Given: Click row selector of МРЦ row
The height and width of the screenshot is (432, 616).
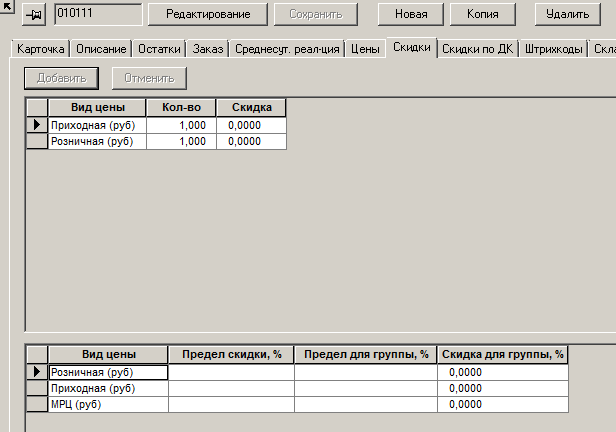Looking at the screenshot, I should tap(37, 405).
